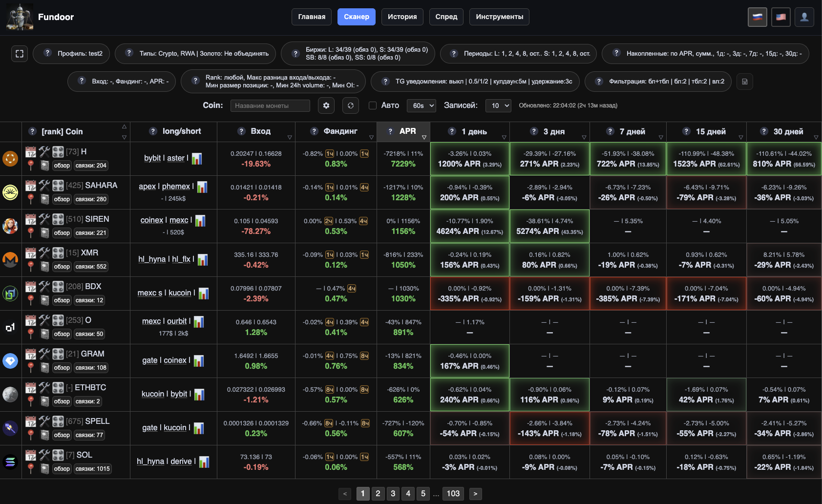Focus the coin name search field

tap(270, 105)
